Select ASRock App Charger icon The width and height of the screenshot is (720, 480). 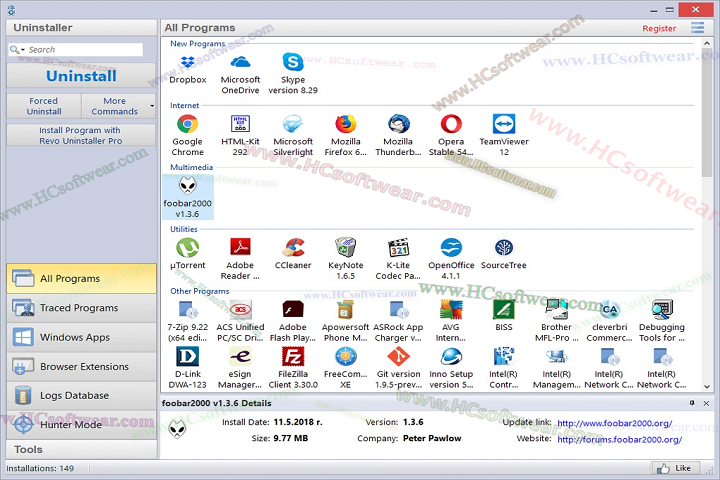[398, 310]
